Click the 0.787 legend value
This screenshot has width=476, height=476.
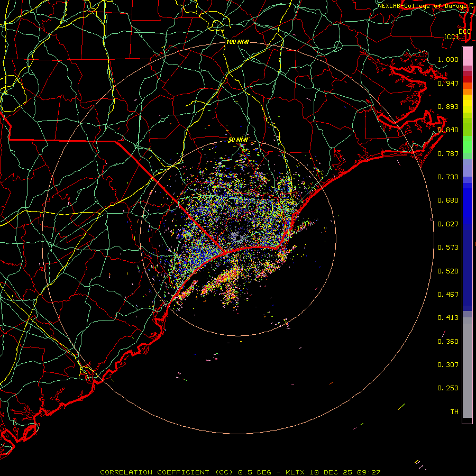click(x=448, y=153)
